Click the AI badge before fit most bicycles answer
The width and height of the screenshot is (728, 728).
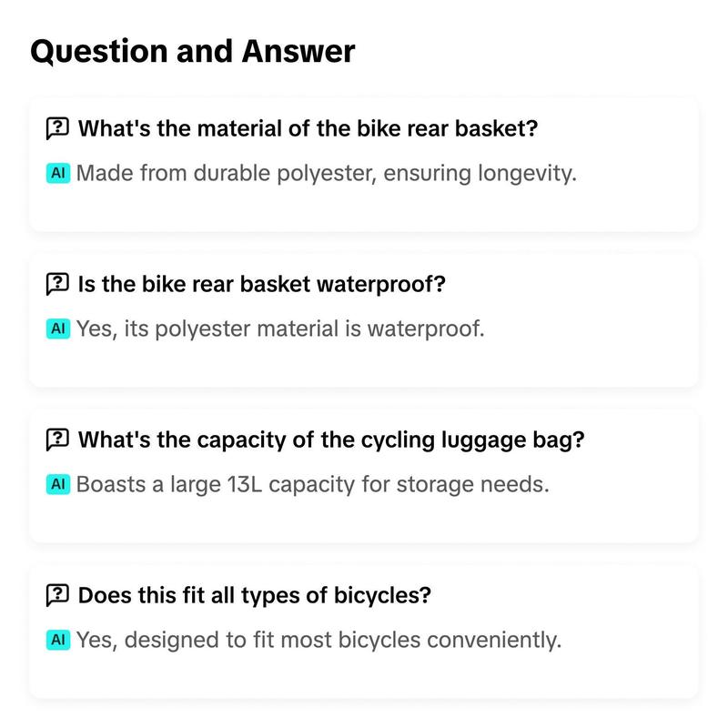(58, 640)
